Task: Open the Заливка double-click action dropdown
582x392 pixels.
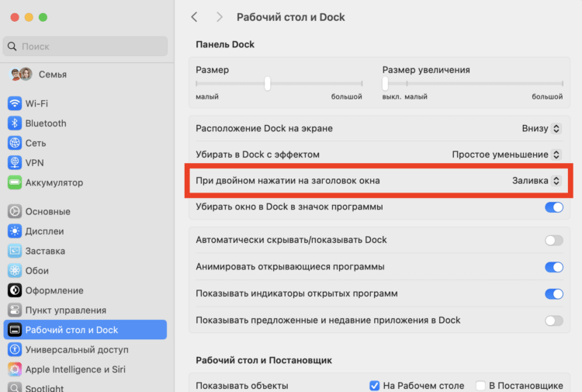Action: (x=536, y=180)
